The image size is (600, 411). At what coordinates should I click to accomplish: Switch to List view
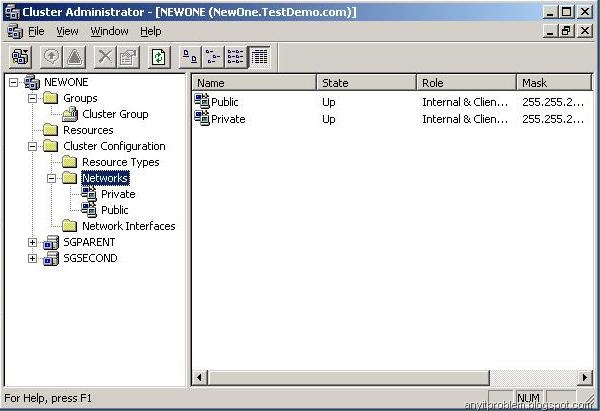[x=236, y=57]
